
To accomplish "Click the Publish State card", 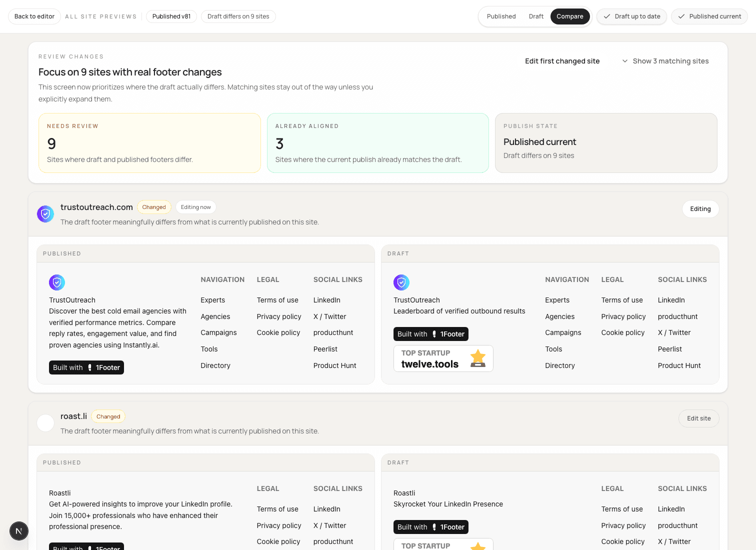I will click(x=606, y=143).
